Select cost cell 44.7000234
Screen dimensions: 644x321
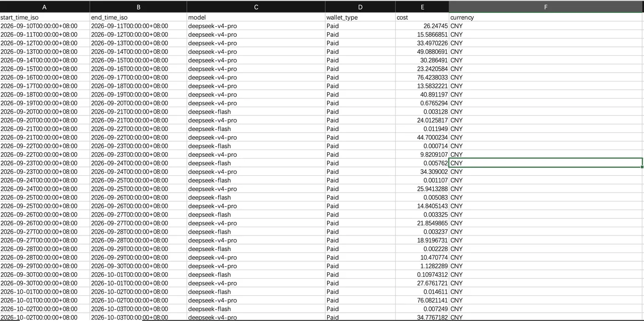pyautogui.click(x=422, y=138)
